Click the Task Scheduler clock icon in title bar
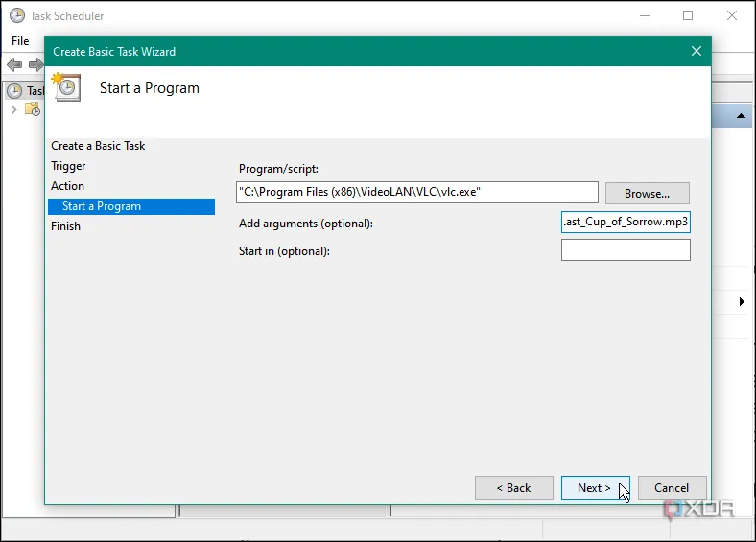 17,15
